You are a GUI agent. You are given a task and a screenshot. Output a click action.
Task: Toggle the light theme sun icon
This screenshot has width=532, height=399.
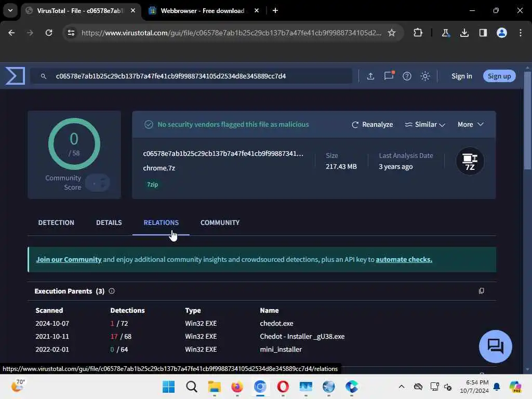click(425, 76)
